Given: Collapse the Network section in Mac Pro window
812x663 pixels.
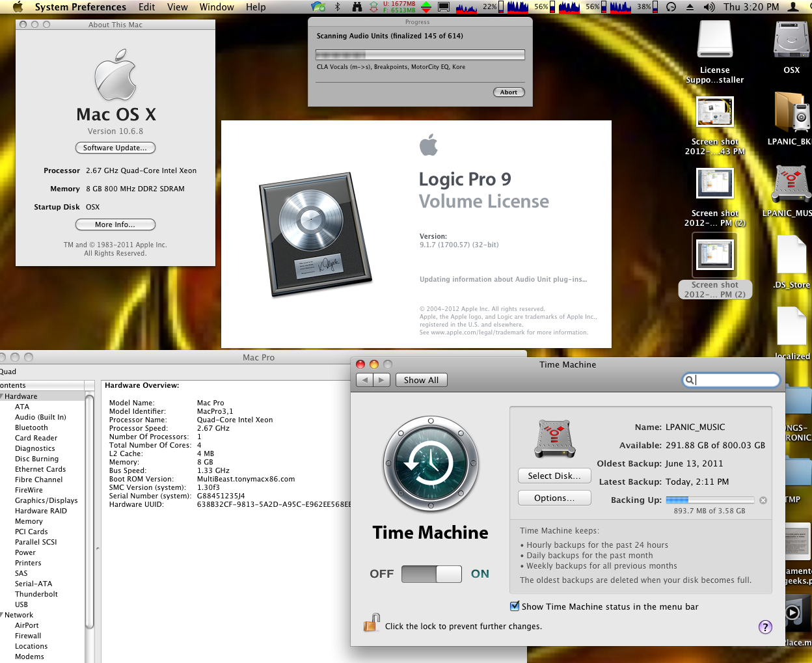Looking at the screenshot, I should (2, 615).
